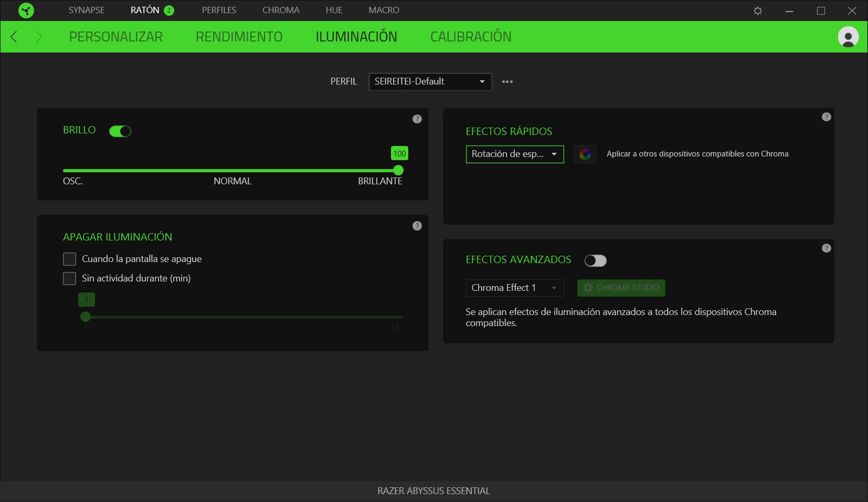The width and height of the screenshot is (868, 502).
Task: Switch to Rendimiento section
Action: pyautogui.click(x=239, y=37)
